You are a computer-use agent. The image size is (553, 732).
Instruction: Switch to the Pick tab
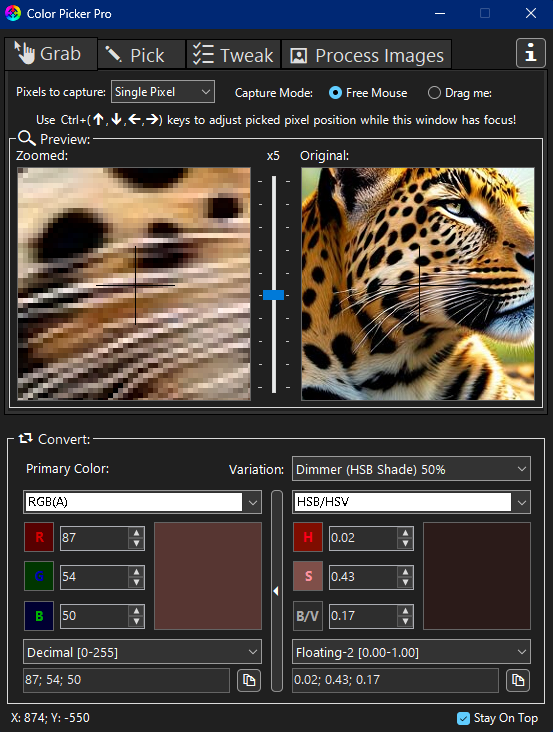point(141,55)
